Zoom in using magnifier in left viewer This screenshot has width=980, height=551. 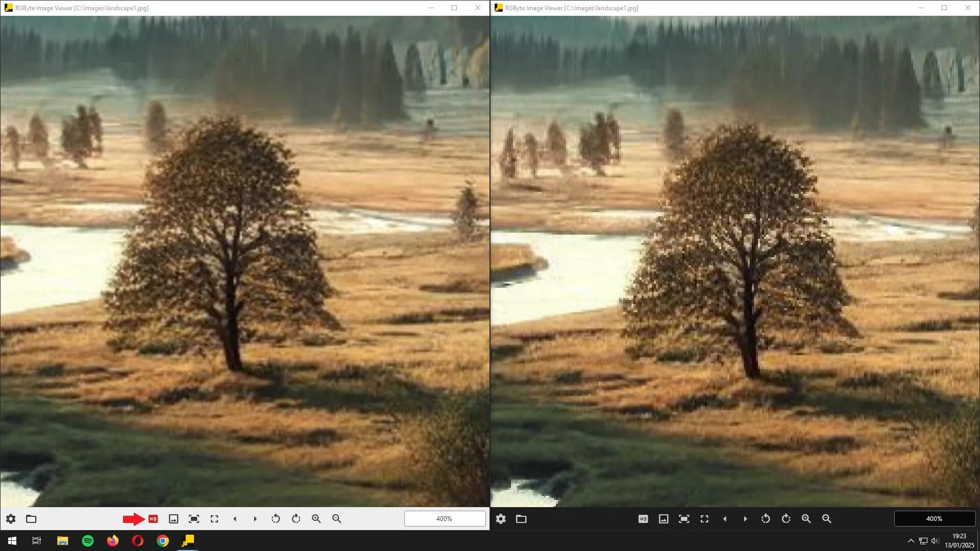316,519
